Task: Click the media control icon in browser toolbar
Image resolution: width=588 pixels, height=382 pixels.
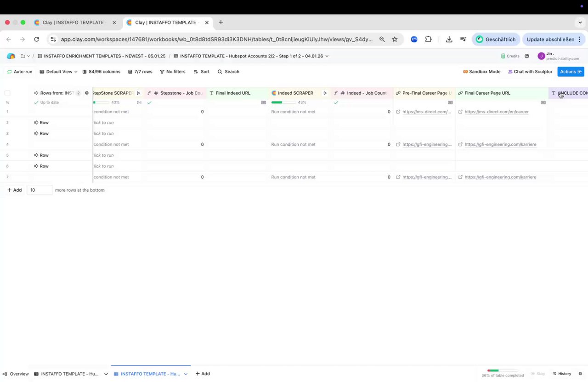Action: tap(463, 40)
